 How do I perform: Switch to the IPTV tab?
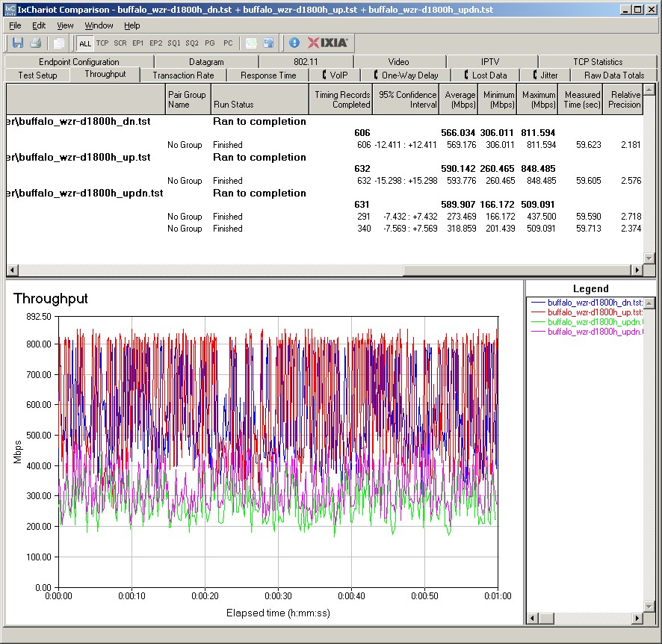click(x=490, y=61)
